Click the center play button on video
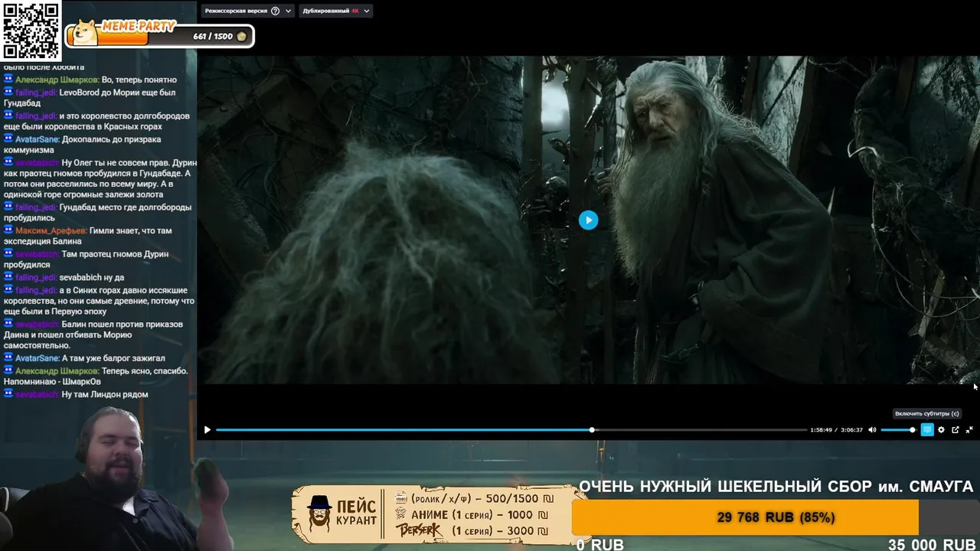 pyautogui.click(x=588, y=220)
